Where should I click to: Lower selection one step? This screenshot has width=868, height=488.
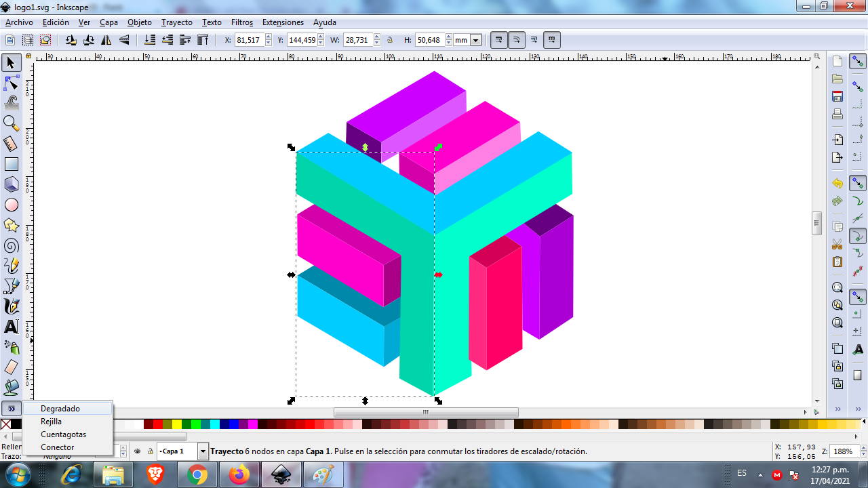coord(167,40)
